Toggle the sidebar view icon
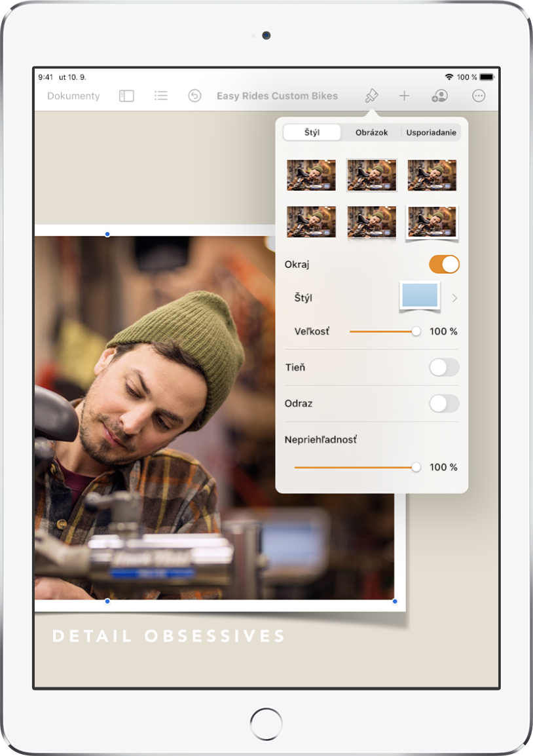533x756 pixels. tap(126, 96)
